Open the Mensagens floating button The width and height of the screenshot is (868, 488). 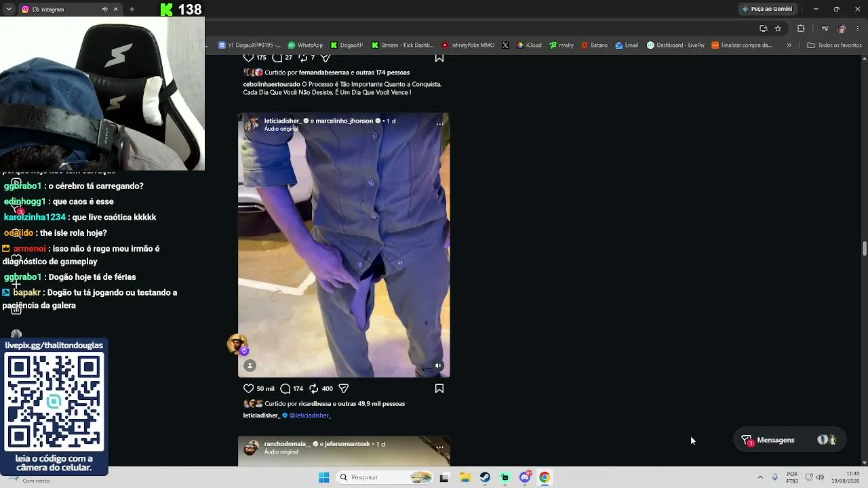790,440
